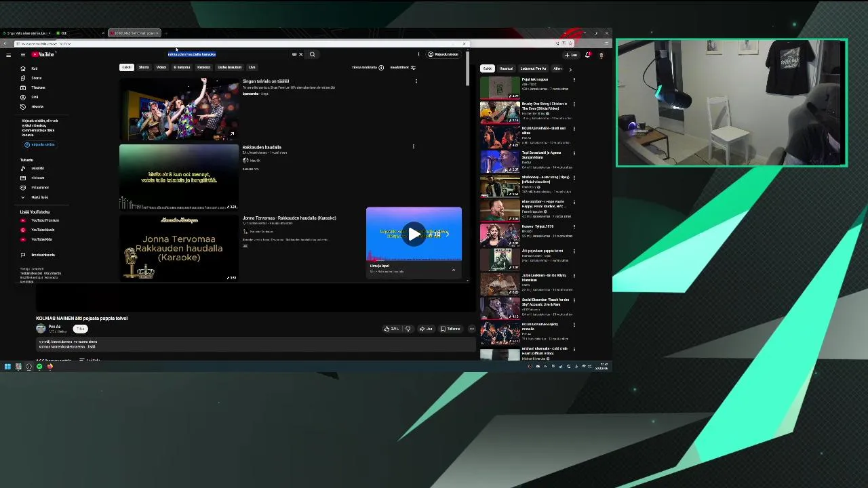Select the Shorts filter chip
Image resolution: width=868 pixels, height=488 pixels.
click(144, 67)
